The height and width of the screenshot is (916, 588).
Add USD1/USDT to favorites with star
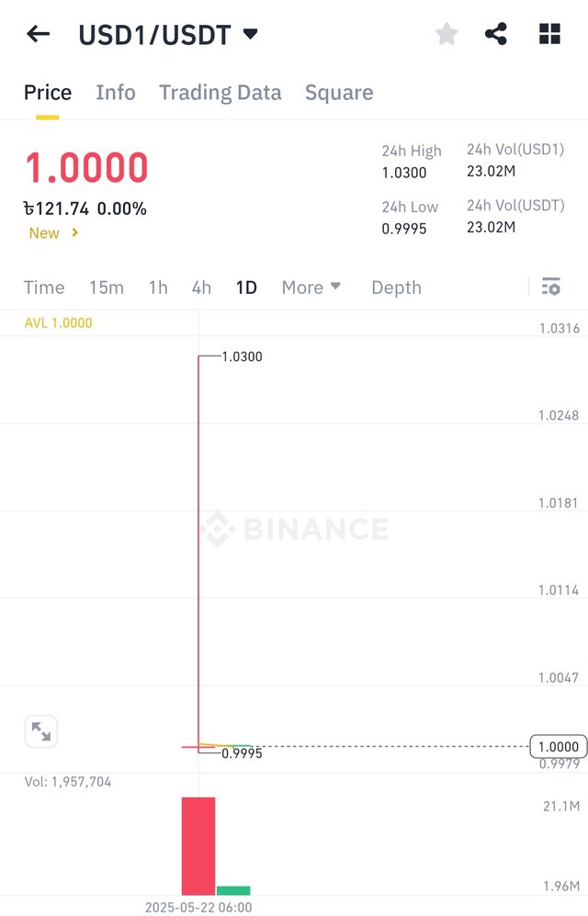[447, 34]
